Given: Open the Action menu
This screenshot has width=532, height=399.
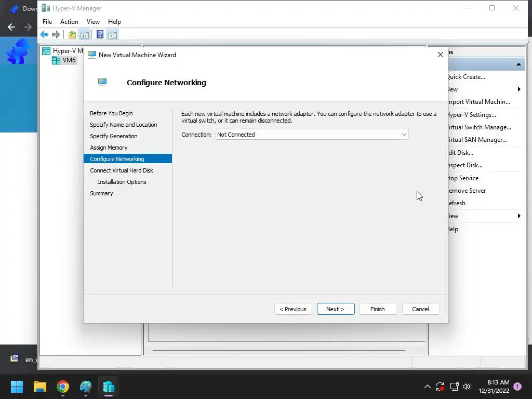Looking at the screenshot, I should click(69, 22).
